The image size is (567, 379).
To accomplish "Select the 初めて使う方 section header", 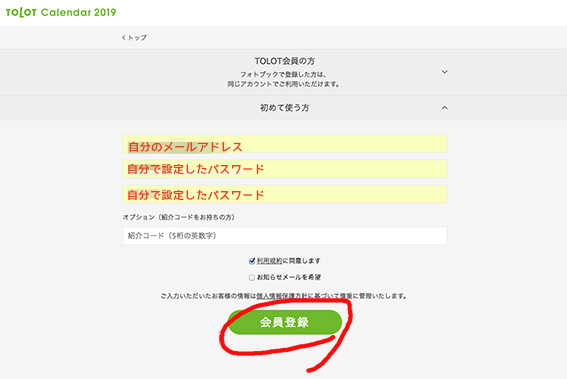I will [284, 108].
